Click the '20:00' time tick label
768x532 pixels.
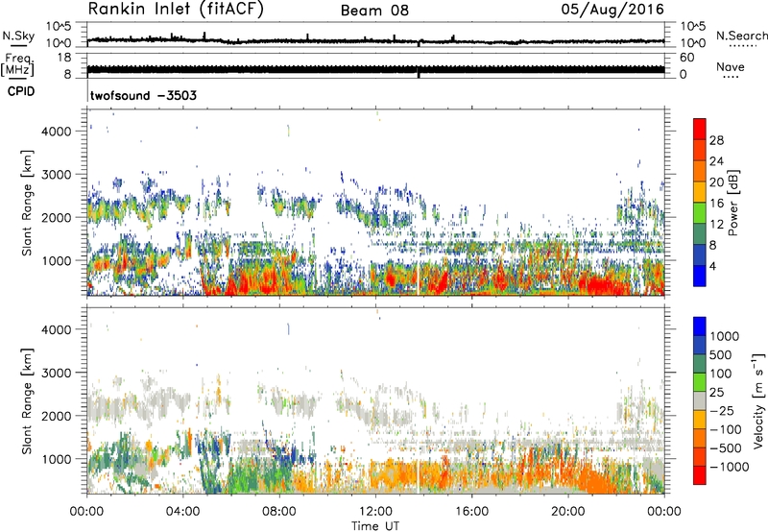(x=567, y=512)
